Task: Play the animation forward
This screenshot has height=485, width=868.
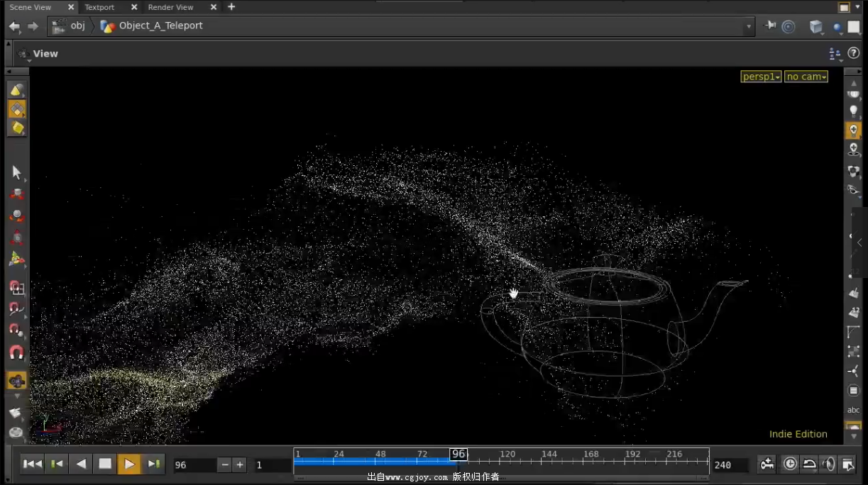Action: pos(129,464)
